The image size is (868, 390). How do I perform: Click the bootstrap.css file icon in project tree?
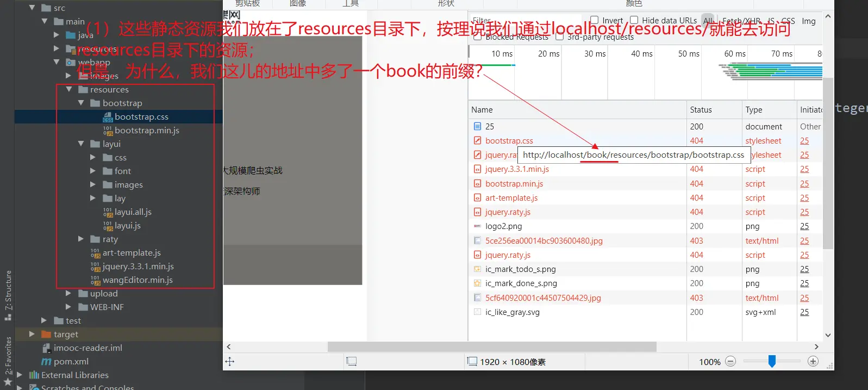point(108,116)
